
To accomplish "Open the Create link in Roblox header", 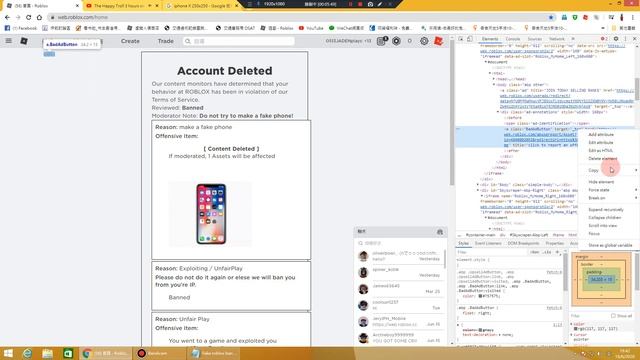I will (x=130, y=41).
